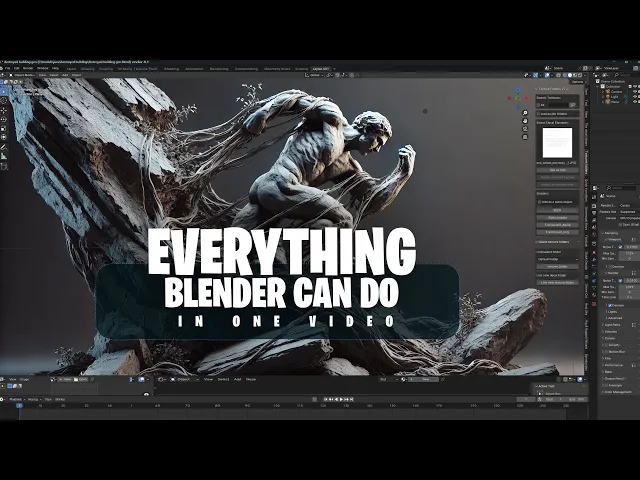Open the Output properties tab icon
The image size is (640, 480).
[594, 213]
